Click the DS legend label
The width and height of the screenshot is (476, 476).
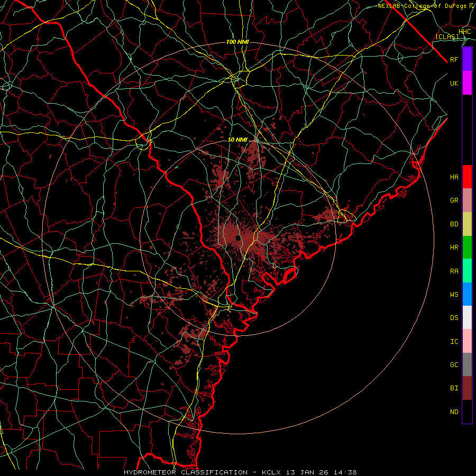point(454,318)
